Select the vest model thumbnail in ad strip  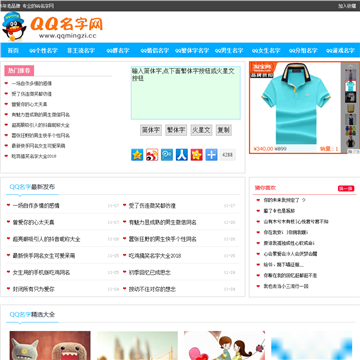350,119
